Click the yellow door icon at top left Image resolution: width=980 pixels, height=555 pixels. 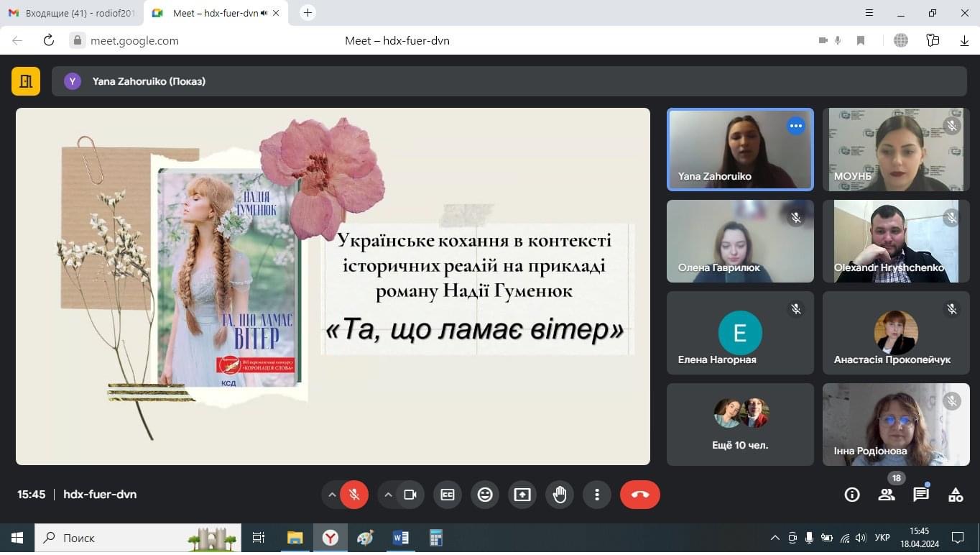point(26,81)
